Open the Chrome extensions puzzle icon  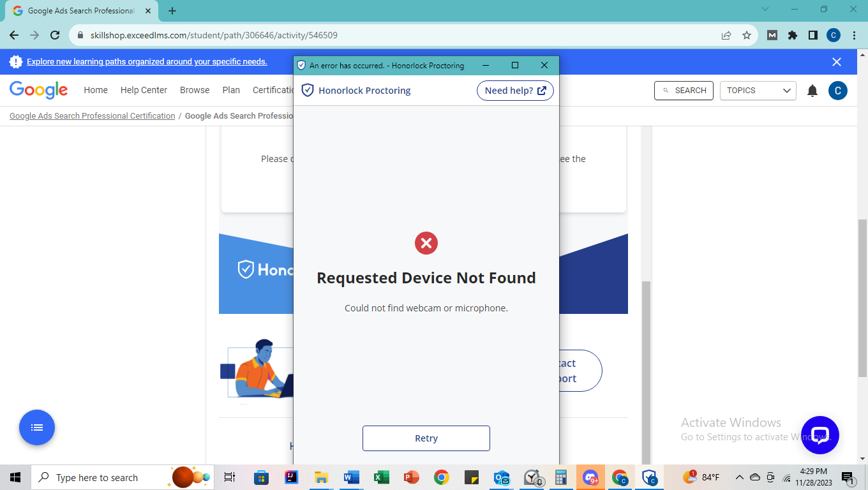(792, 35)
